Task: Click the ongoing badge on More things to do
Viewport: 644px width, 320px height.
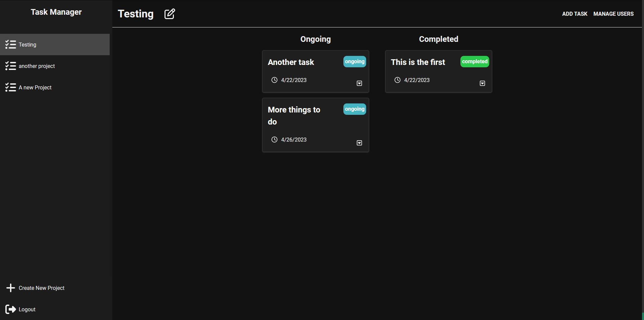Action: coord(355,109)
